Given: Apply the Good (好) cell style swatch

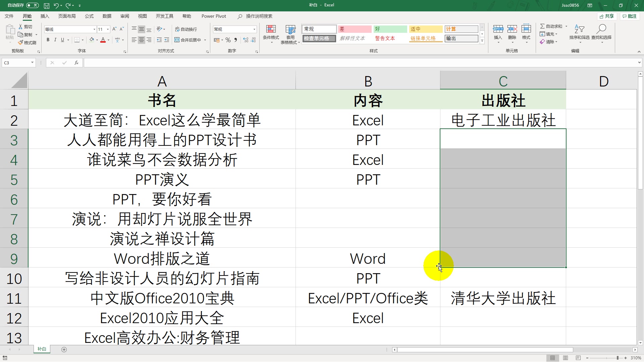Looking at the screenshot, I should (390, 29).
